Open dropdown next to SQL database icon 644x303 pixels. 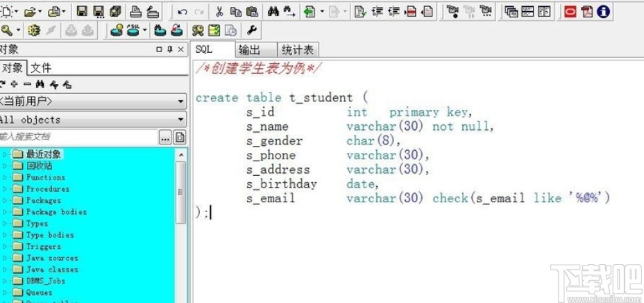(144, 31)
